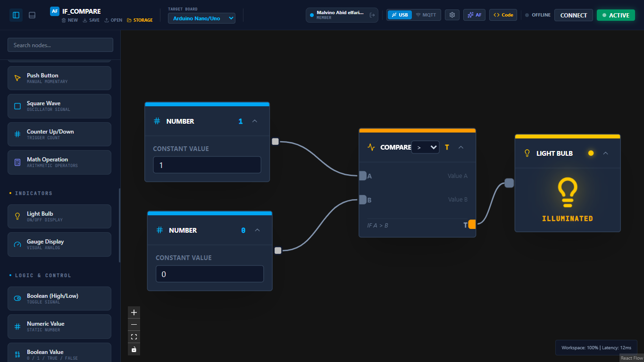Zoom in the canvas
The height and width of the screenshot is (362, 644).
coord(134,312)
